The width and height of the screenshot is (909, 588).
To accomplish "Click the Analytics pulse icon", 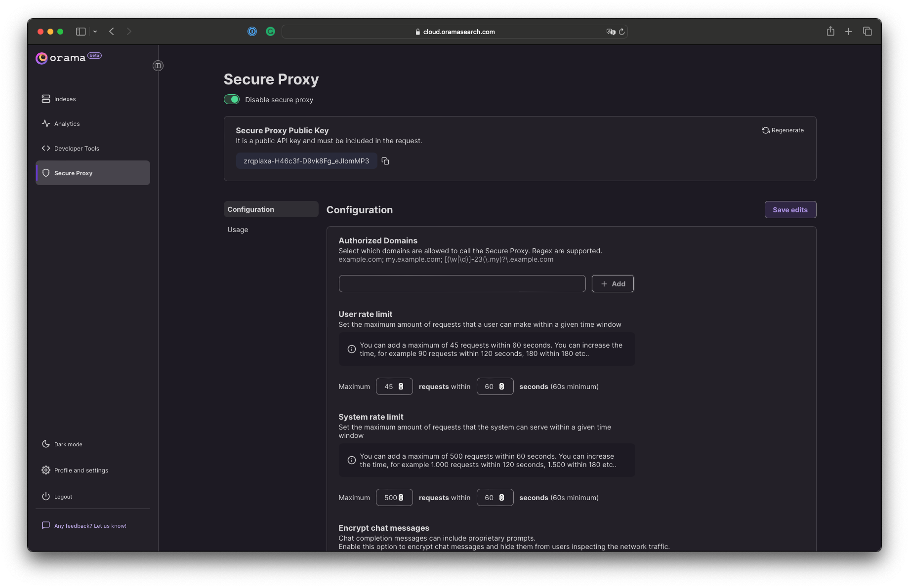I will (x=46, y=123).
